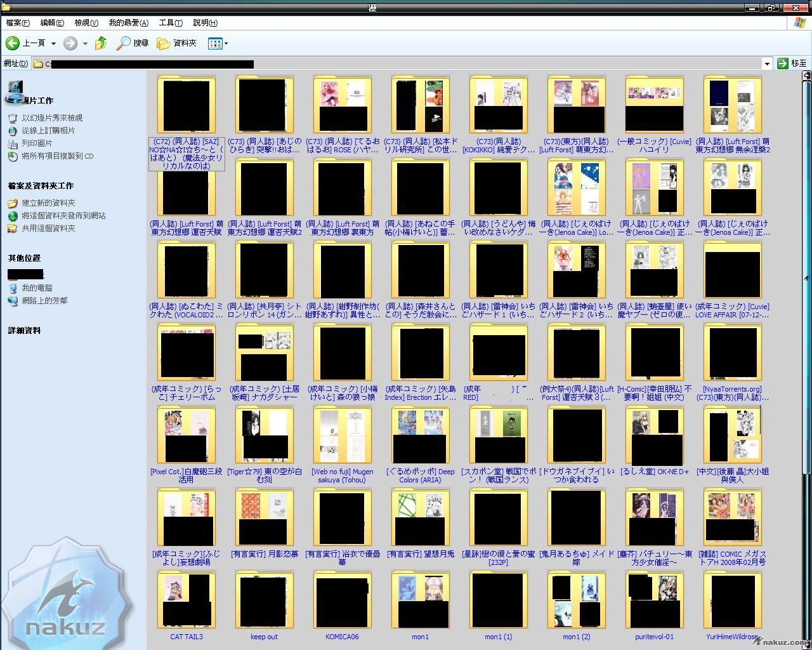Click 共用這個資料夾 link
Image resolution: width=812 pixels, height=650 pixels.
pyautogui.click(x=48, y=229)
